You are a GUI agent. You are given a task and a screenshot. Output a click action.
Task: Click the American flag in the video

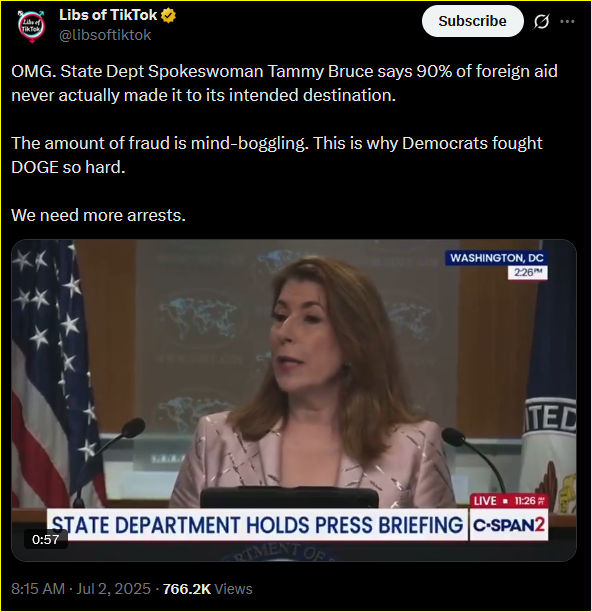pos(53,371)
